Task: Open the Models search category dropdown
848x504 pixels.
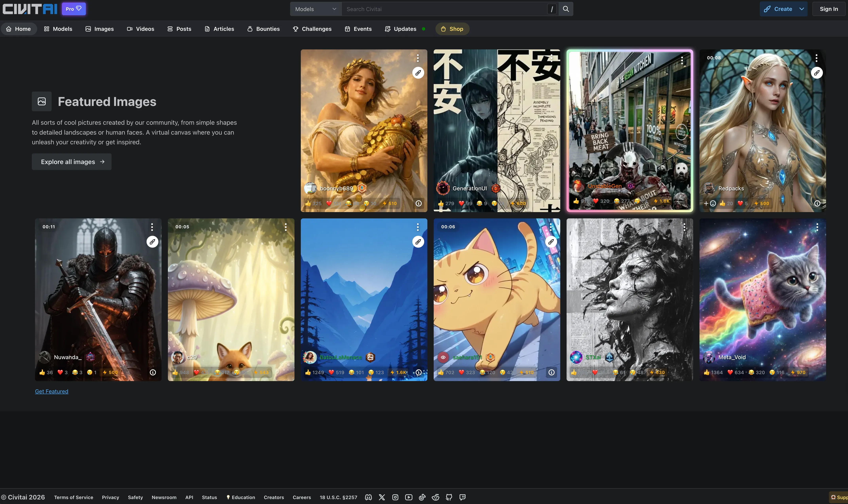Action: tap(315, 9)
